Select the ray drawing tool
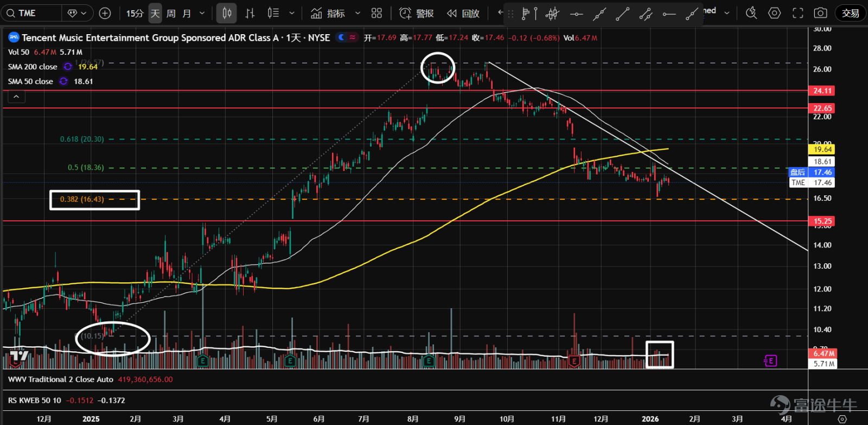This screenshot has width=868, height=425. pyautogui.click(x=692, y=14)
